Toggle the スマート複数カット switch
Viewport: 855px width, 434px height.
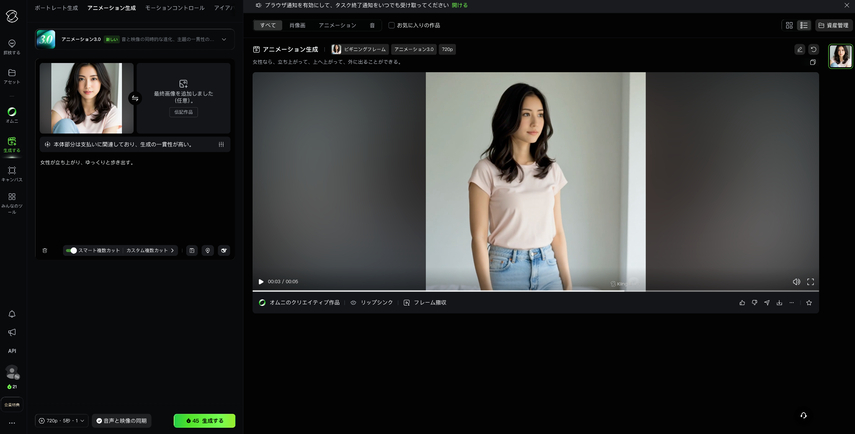coord(71,250)
